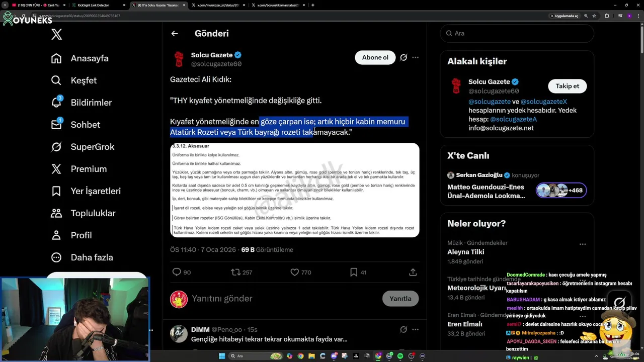
Task: Open Solcu Gazete name on the post
Action: pos(212,55)
